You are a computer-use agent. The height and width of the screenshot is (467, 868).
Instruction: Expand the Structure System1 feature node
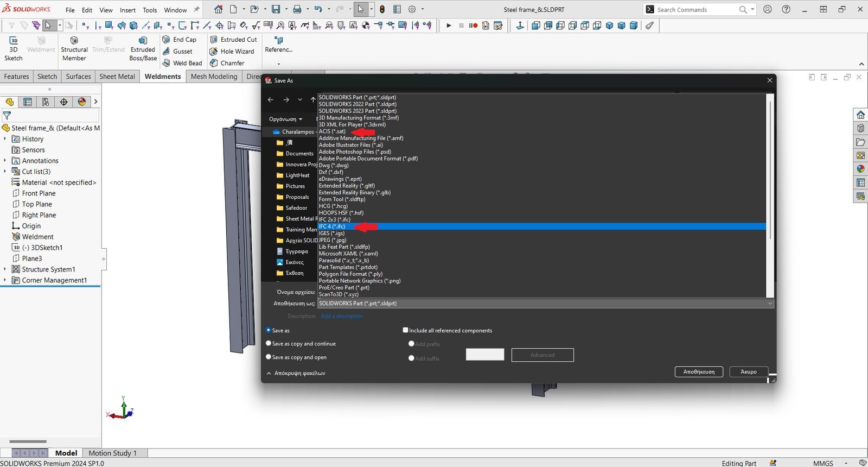[x=5, y=269]
